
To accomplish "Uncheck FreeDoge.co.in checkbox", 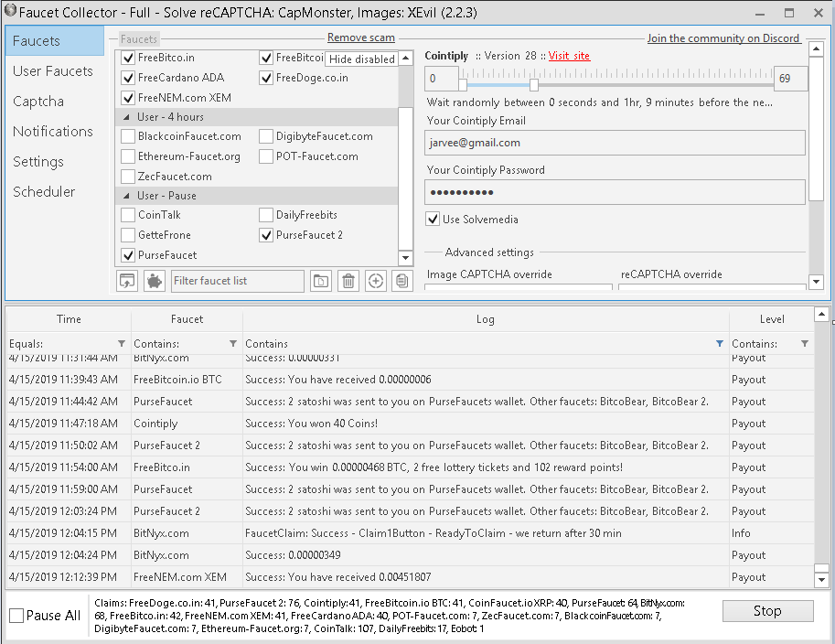I will click(266, 78).
